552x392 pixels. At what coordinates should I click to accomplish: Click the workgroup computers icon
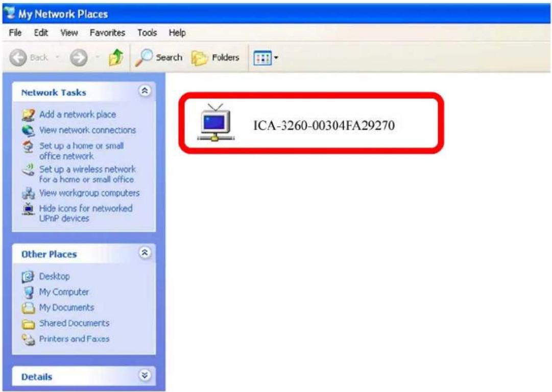click(28, 193)
